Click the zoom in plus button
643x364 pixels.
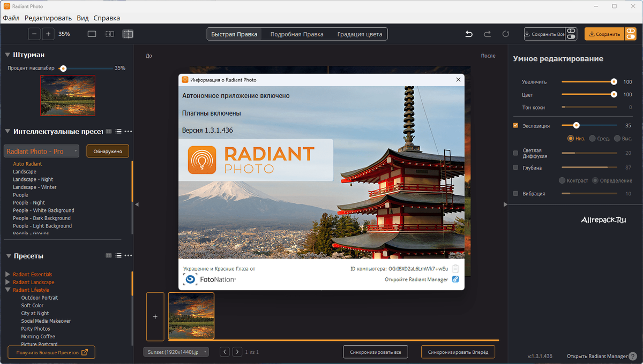point(48,34)
